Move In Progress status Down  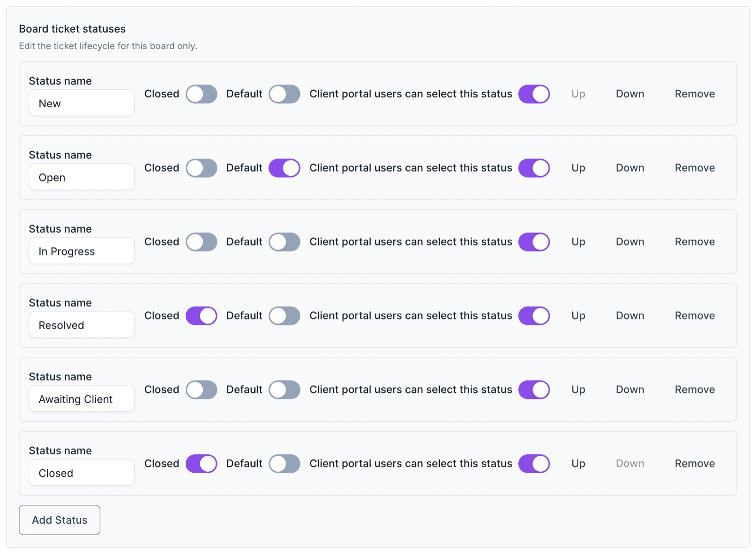pos(630,242)
